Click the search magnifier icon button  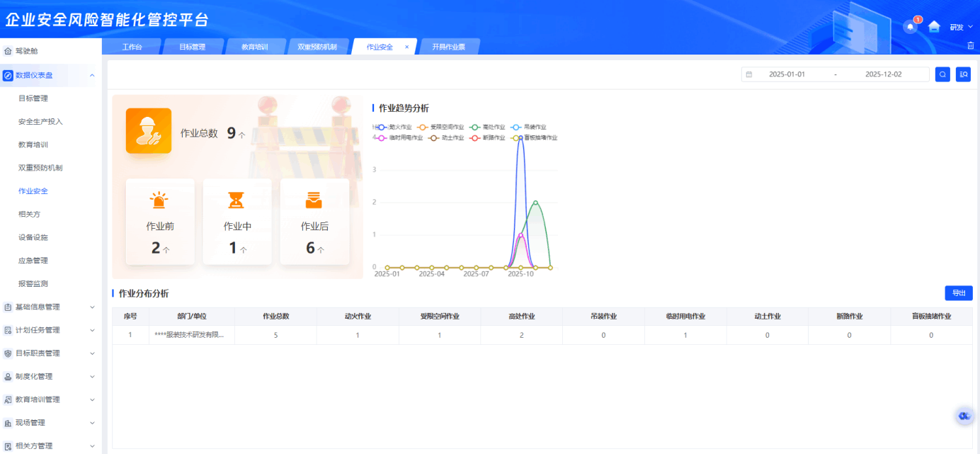click(942, 74)
